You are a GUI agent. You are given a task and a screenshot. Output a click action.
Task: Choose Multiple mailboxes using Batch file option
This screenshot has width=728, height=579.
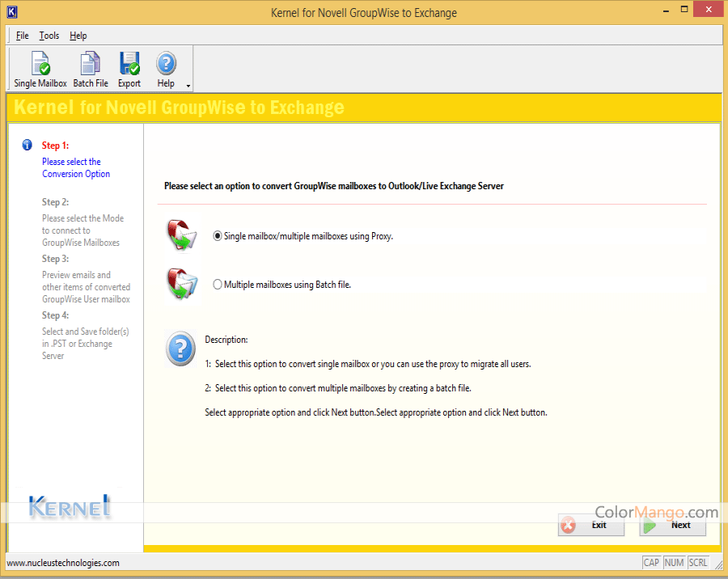pos(218,285)
